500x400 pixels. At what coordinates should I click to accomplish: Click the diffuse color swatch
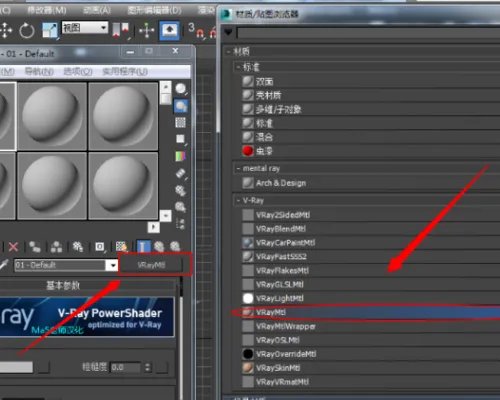coord(16,367)
